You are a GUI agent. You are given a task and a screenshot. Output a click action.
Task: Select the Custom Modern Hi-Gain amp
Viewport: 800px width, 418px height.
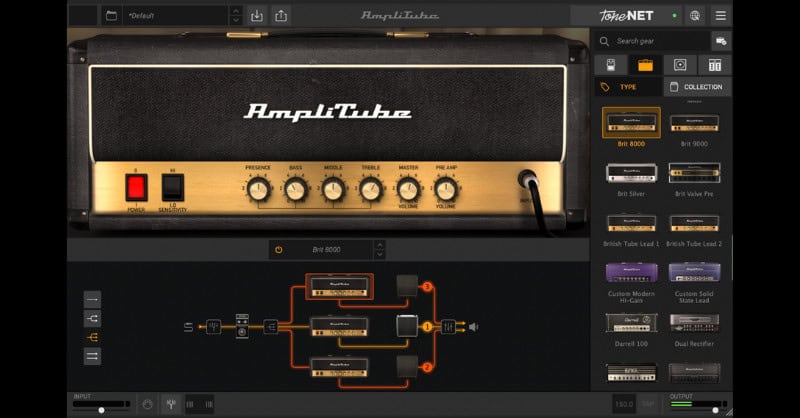[x=631, y=273]
